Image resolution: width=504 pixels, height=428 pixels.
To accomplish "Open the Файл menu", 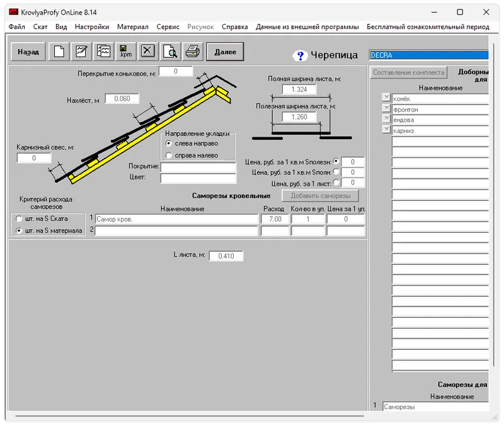I will [x=17, y=26].
